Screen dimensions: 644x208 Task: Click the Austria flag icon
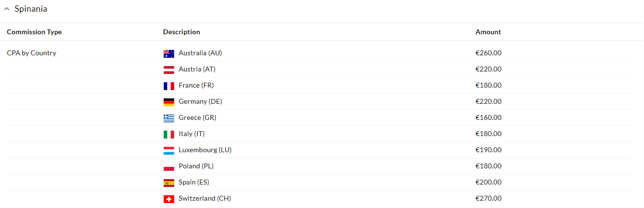169,69
